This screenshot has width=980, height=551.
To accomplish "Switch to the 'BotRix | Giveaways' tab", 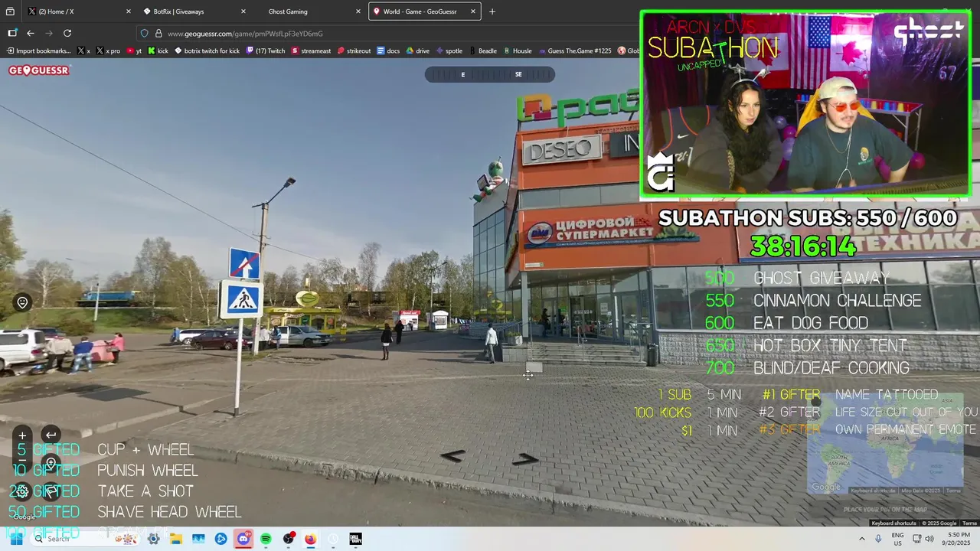I will [194, 11].
